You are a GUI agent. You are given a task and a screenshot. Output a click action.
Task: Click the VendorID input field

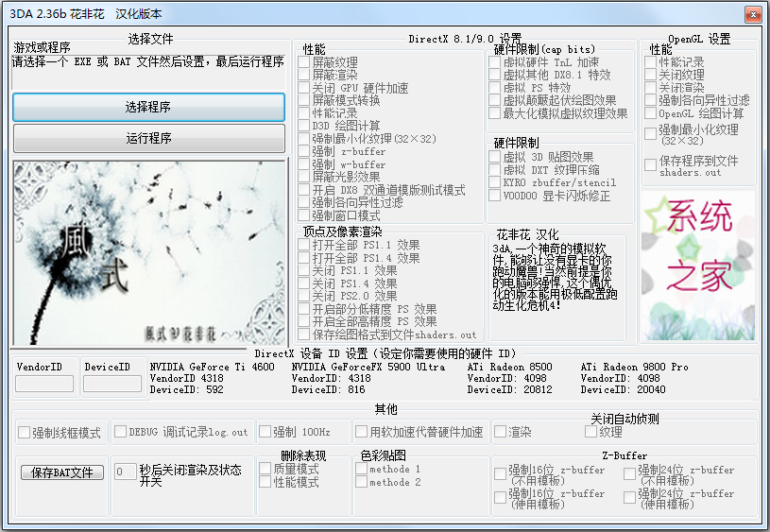tap(44, 384)
